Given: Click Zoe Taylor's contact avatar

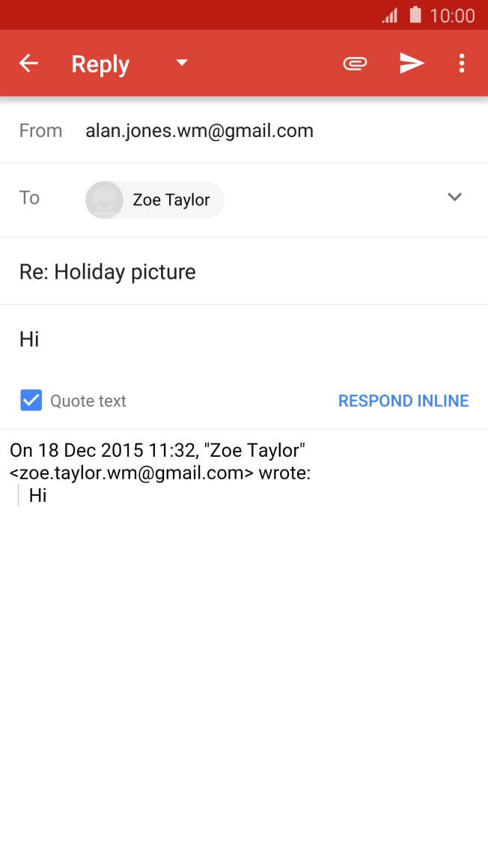Looking at the screenshot, I should (x=103, y=200).
